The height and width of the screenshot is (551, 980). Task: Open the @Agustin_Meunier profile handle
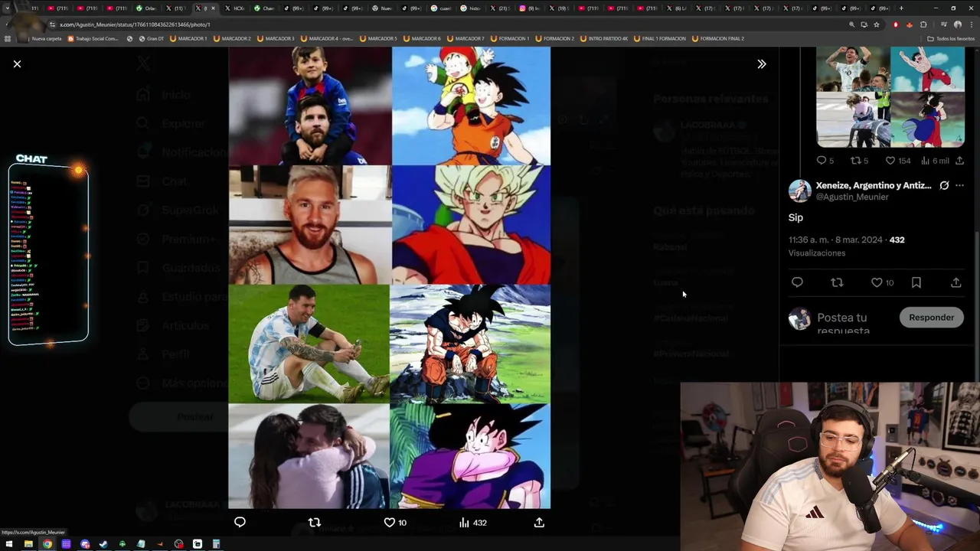852,197
